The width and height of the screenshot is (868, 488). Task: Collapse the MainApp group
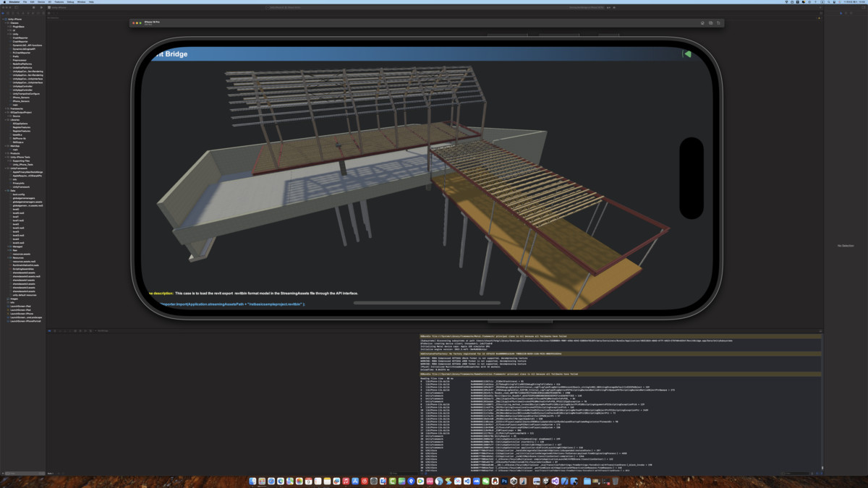[5, 146]
